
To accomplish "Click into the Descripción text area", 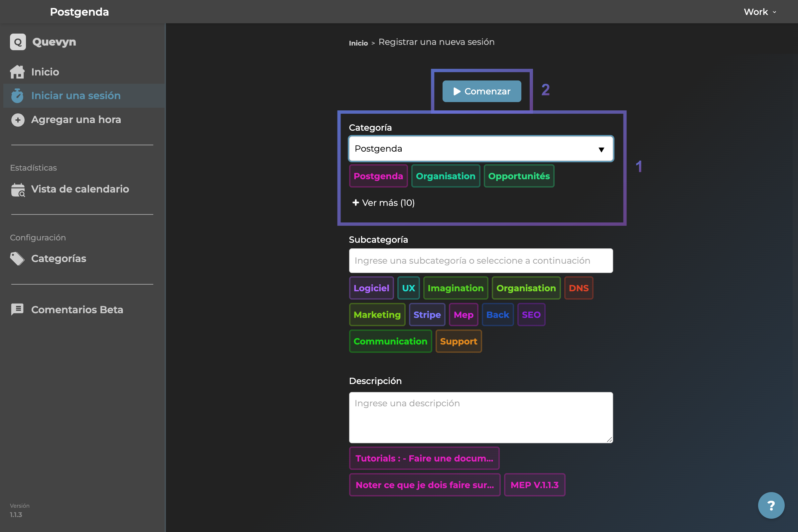I will pyautogui.click(x=481, y=418).
